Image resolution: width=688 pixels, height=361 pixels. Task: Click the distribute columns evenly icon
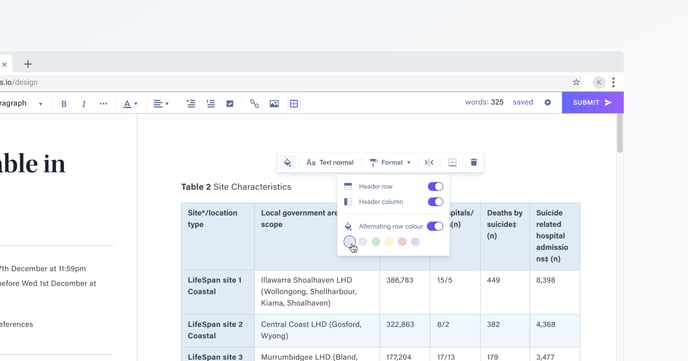pyautogui.click(x=429, y=162)
